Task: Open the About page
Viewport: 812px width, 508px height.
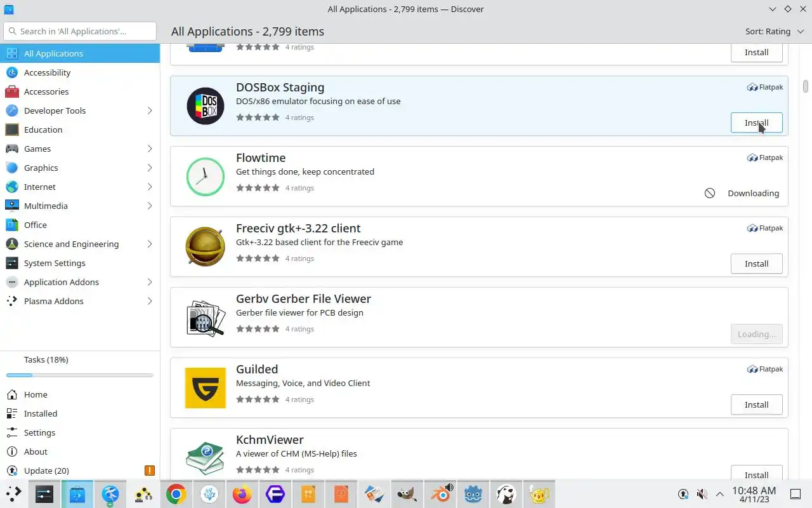Action: click(x=80, y=451)
